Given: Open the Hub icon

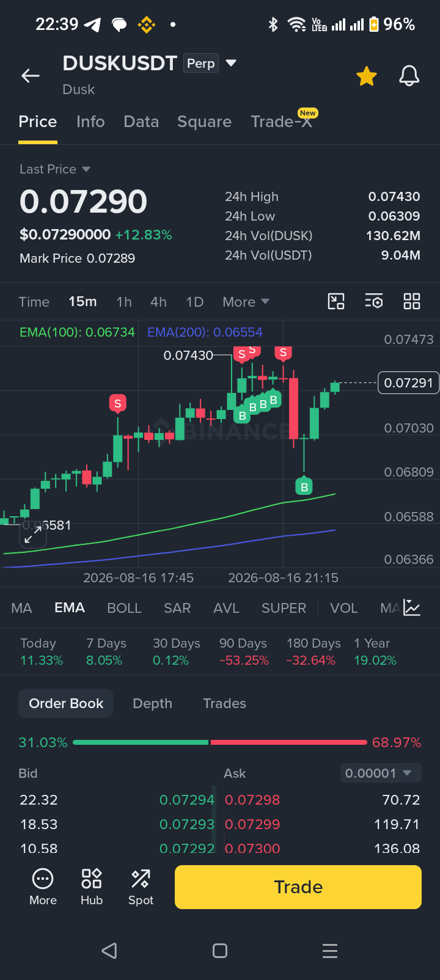Looking at the screenshot, I should point(92,887).
